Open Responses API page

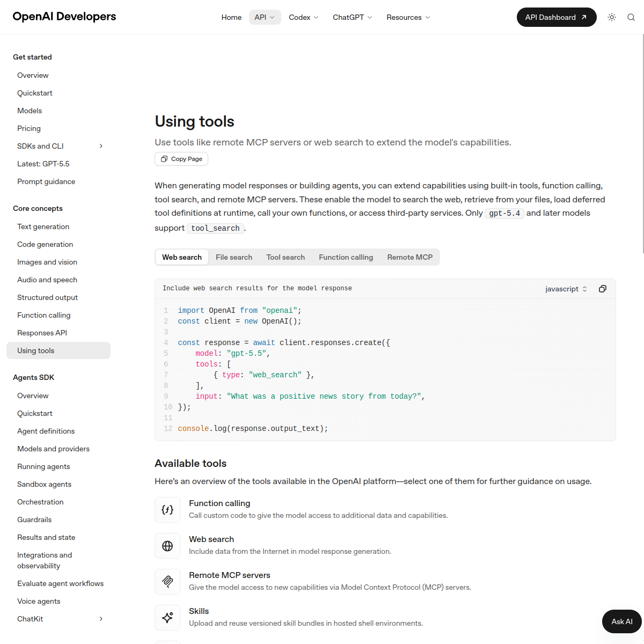point(42,333)
